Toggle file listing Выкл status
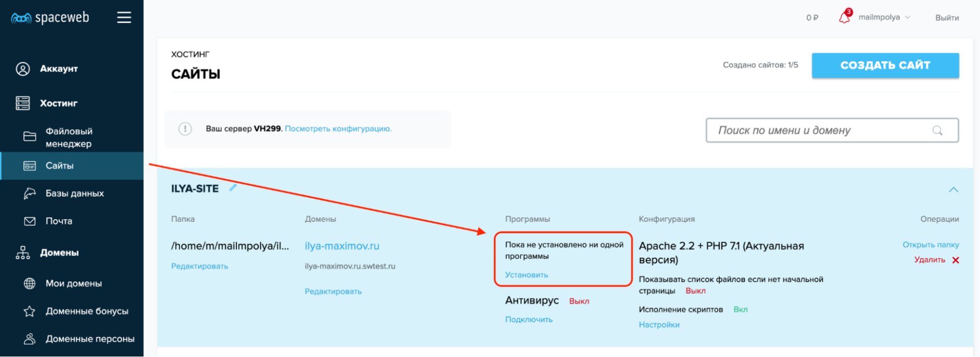980x357 pixels. pyautogui.click(x=695, y=291)
